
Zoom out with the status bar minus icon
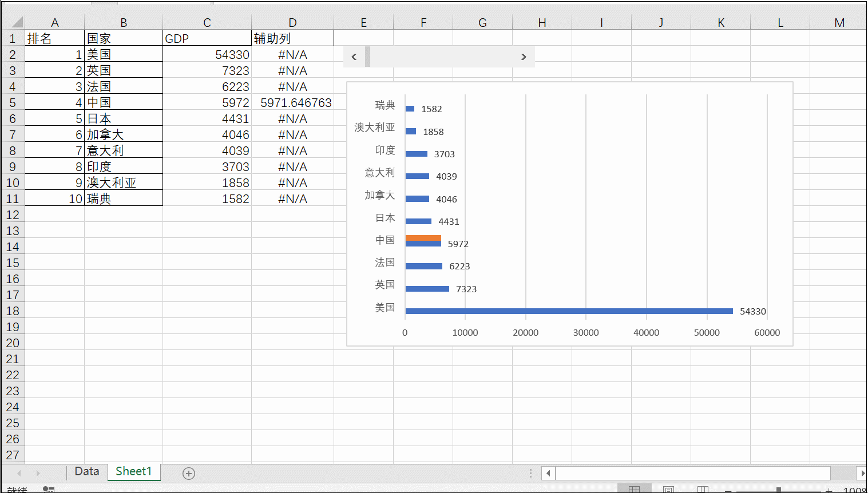point(728,489)
